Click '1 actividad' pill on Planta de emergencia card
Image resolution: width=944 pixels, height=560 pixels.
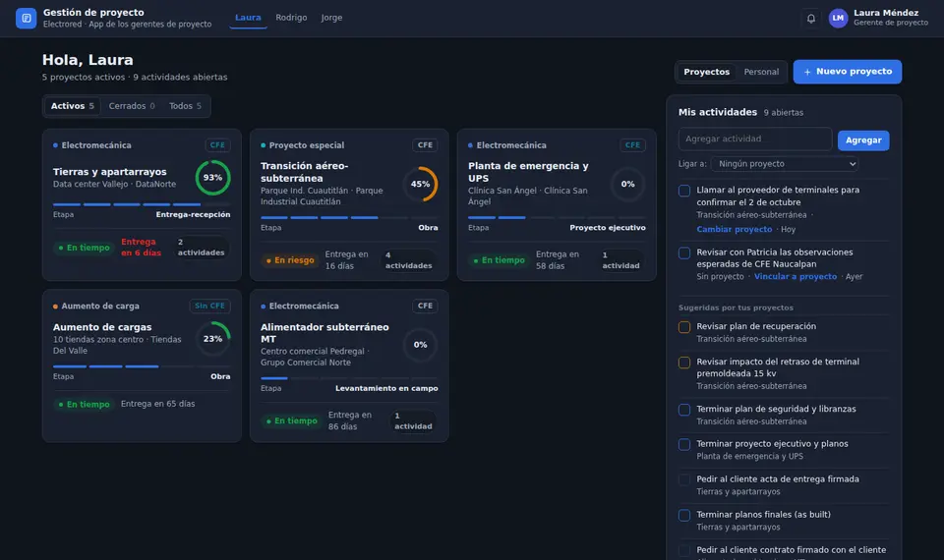(x=620, y=259)
